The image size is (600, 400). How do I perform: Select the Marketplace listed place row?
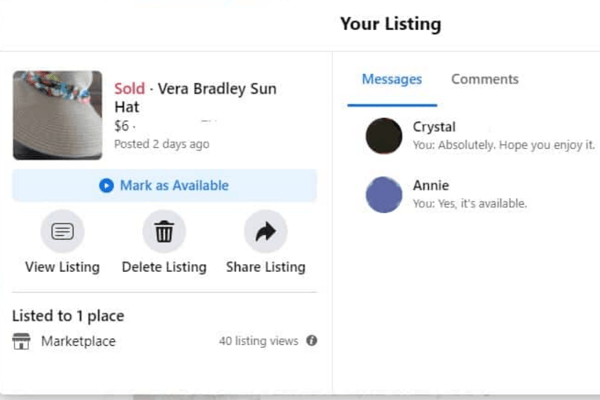(165, 341)
